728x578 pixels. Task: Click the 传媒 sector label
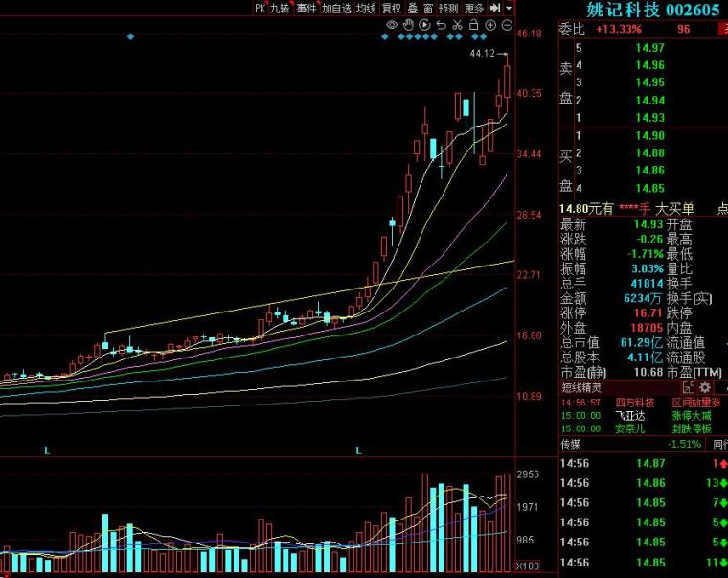pyautogui.click(x=570, y=444)
